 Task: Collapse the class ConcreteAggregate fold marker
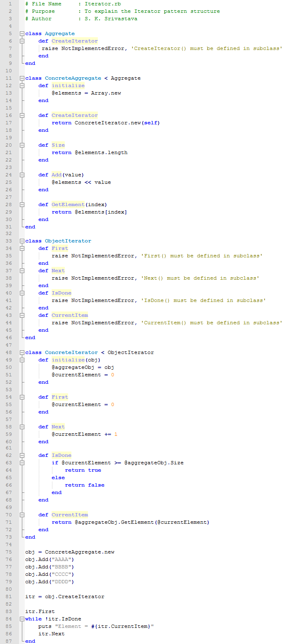point(21,78)
